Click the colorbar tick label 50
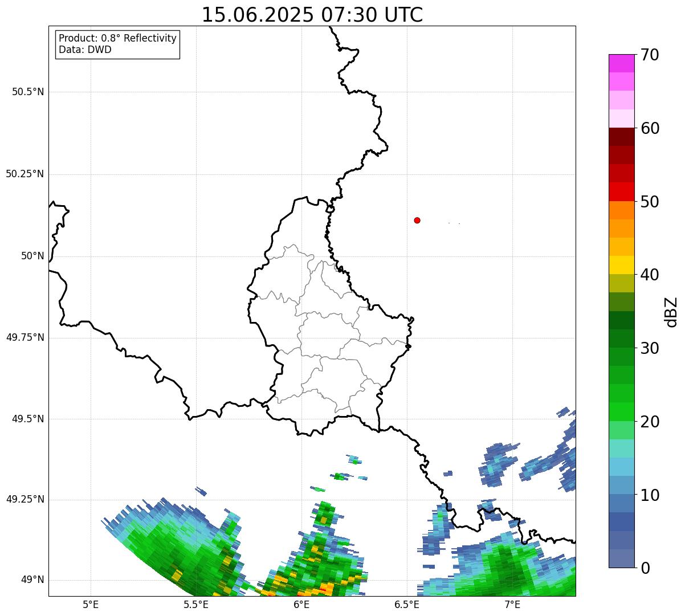The width and height of the screenshot is (685, 616). click(650, 202)
